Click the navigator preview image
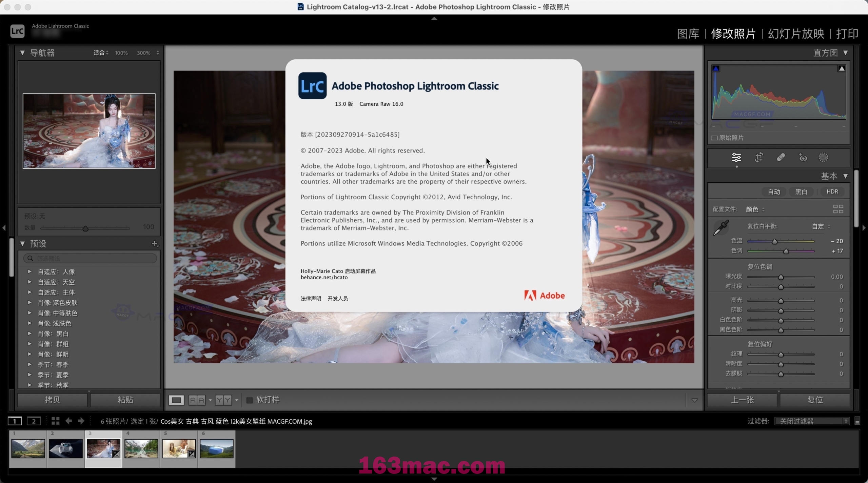The image size is (868, 483). click(89, 131)
